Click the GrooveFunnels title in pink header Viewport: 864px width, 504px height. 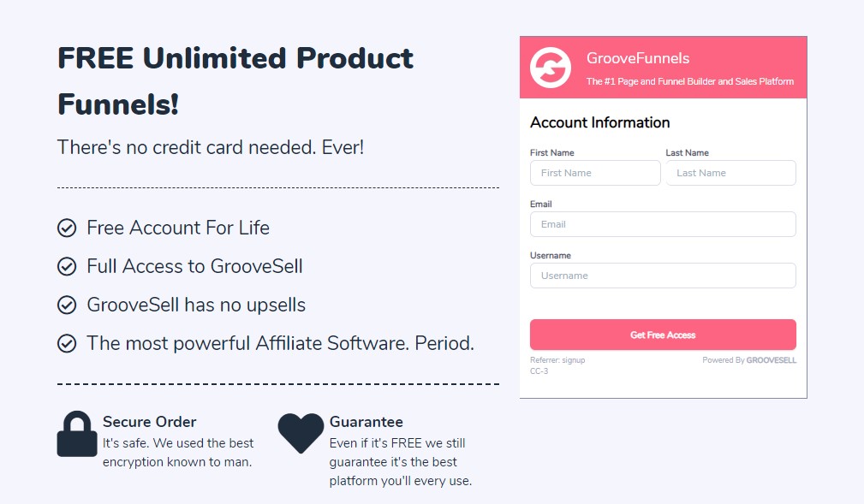tap(638, 58)
